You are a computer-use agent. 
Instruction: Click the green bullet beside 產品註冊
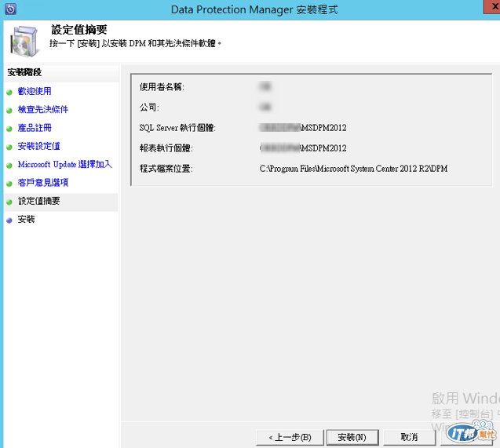[x=9, y=129]
